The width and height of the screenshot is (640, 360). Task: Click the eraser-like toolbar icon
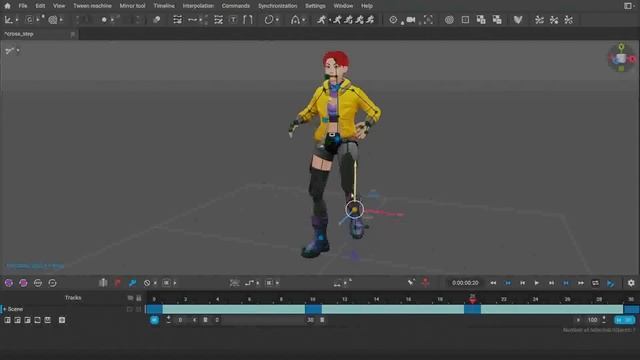point(157,20)
